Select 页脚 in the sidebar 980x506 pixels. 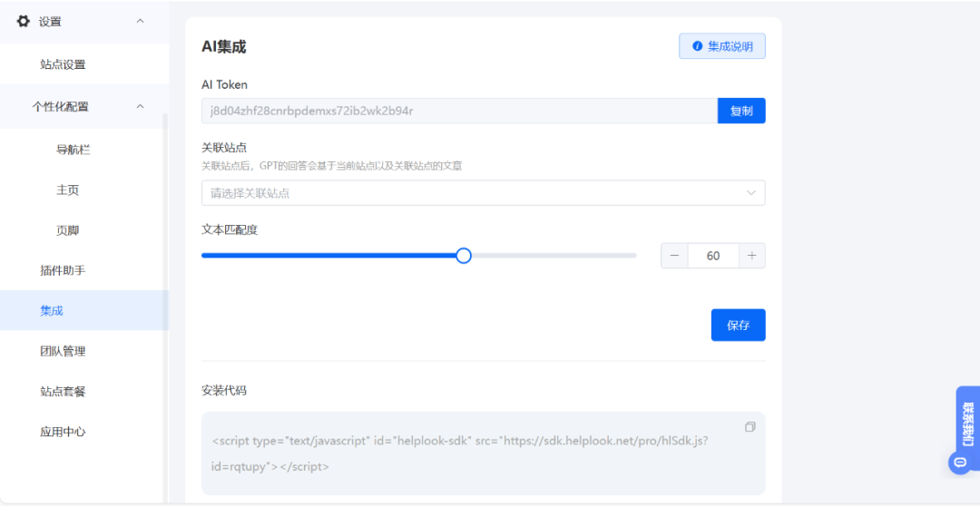pyautogui.click(x=67, y=230)
